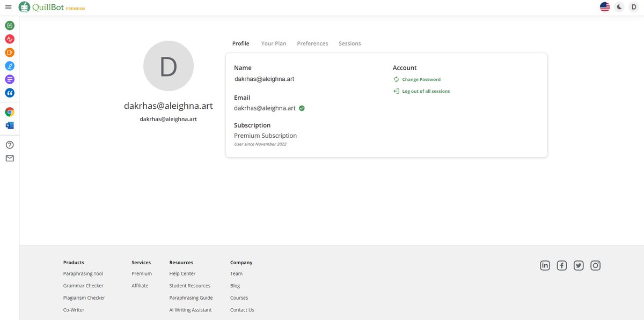This screenshot has width=644, height=320.
Task: Switch to the Preferences tab
Action: coord(312,43)
